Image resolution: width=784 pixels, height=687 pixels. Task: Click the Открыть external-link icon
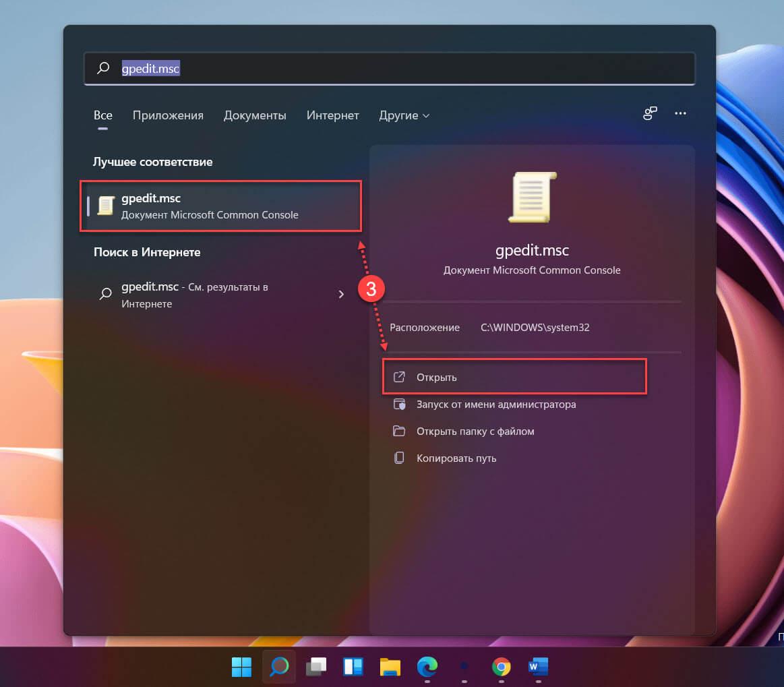pos(399,377)
